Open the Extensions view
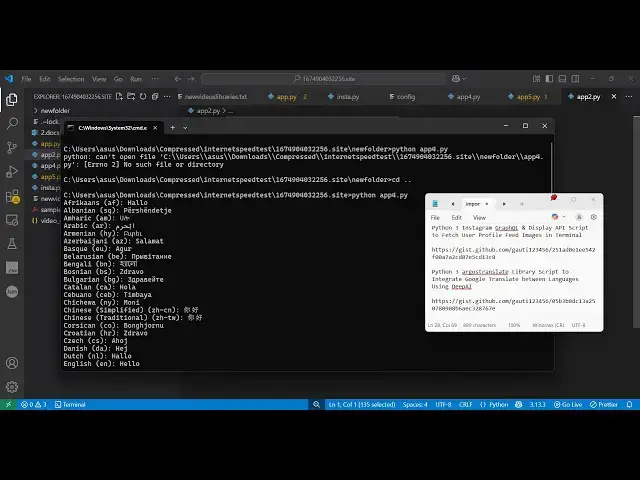640x480 pixels. pyautogui.click(x=12, y=196)
